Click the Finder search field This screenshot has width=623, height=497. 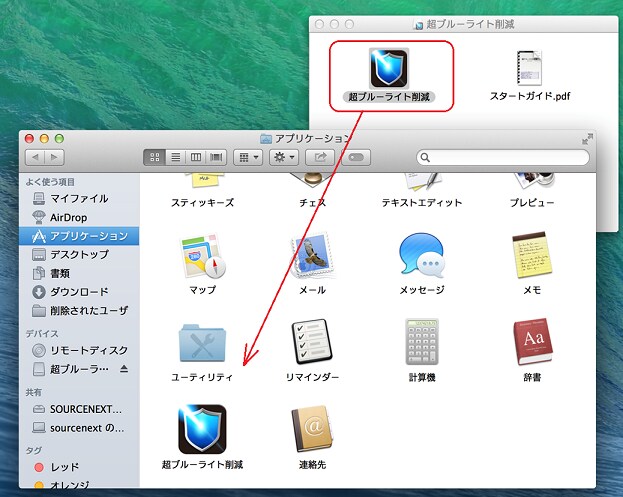pyautogui.click(x=503, y=157)
